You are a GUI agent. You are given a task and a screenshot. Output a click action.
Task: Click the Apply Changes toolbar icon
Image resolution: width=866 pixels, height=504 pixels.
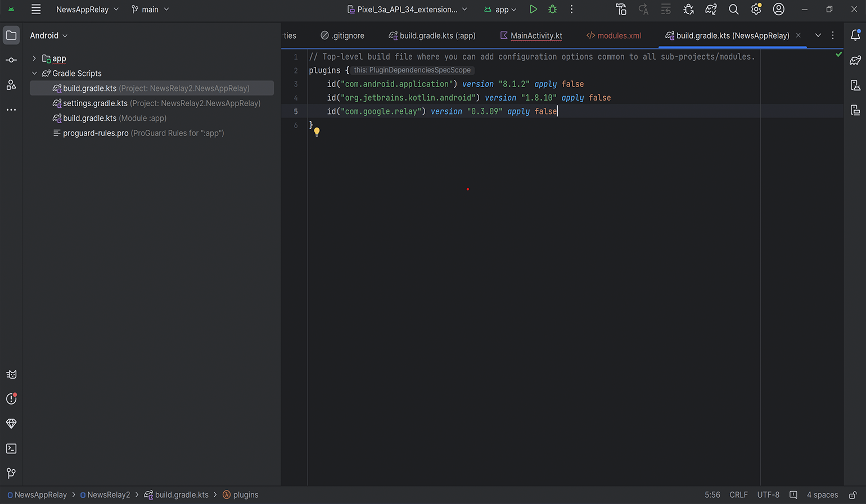click(x=643, y=10)
